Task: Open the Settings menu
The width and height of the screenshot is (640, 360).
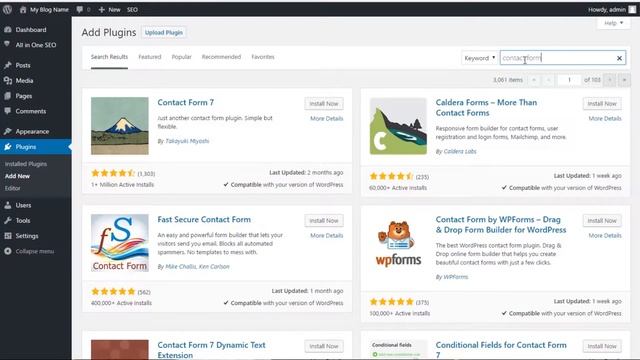Action: click(x=27, y=236)
